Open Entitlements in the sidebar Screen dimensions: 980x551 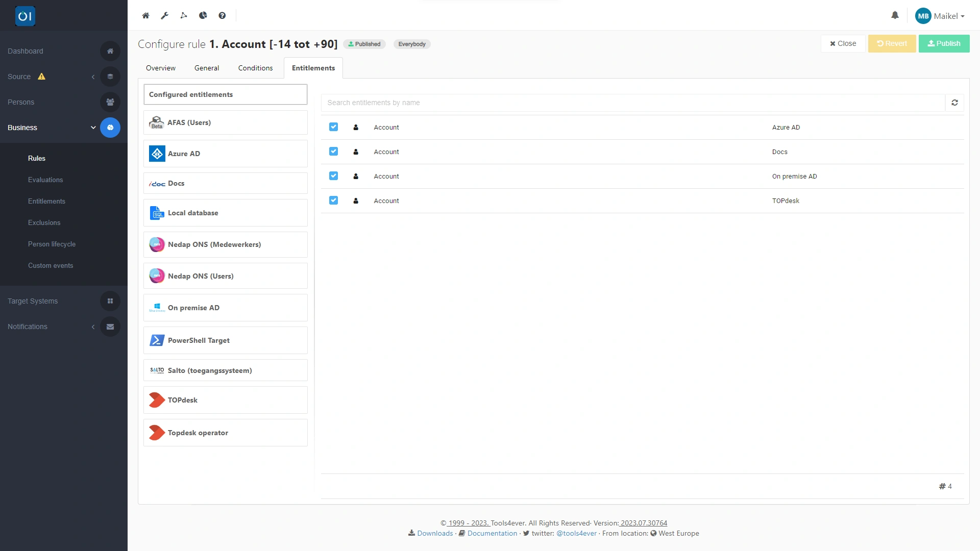(46, 201)
